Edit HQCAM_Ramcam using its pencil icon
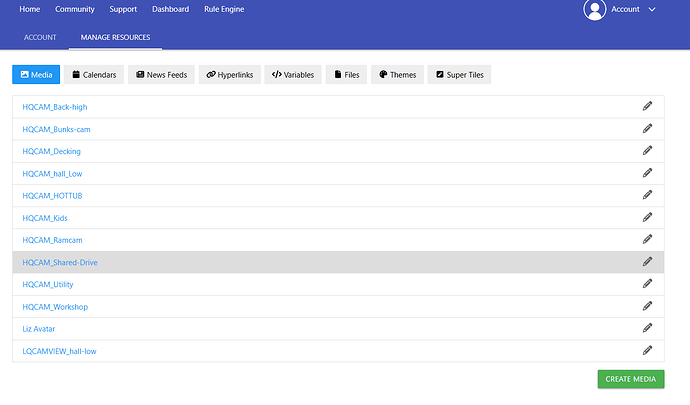This screenshot has width=690, height=405. [x=647, y=239]
